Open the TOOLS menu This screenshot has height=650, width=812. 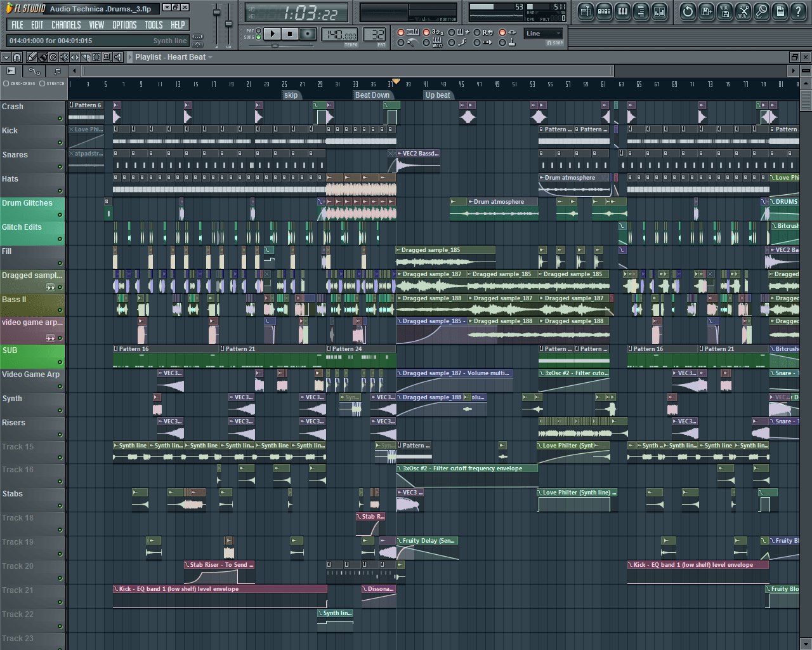[x=154, y=25]
